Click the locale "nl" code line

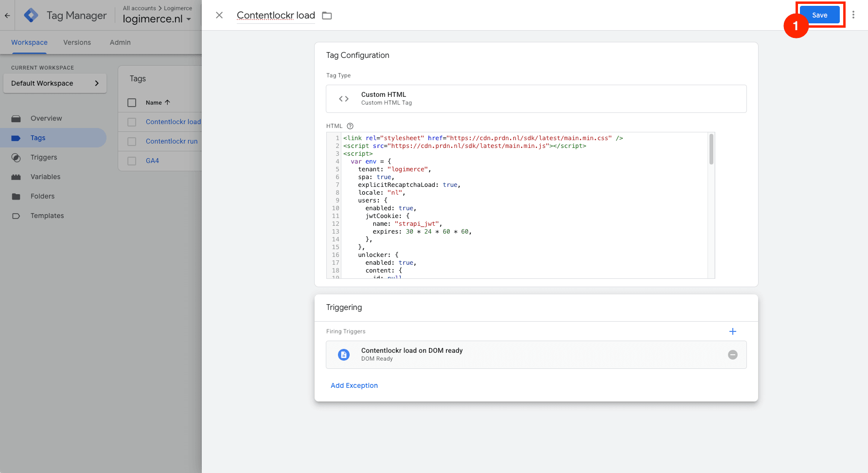coord(382,193)
